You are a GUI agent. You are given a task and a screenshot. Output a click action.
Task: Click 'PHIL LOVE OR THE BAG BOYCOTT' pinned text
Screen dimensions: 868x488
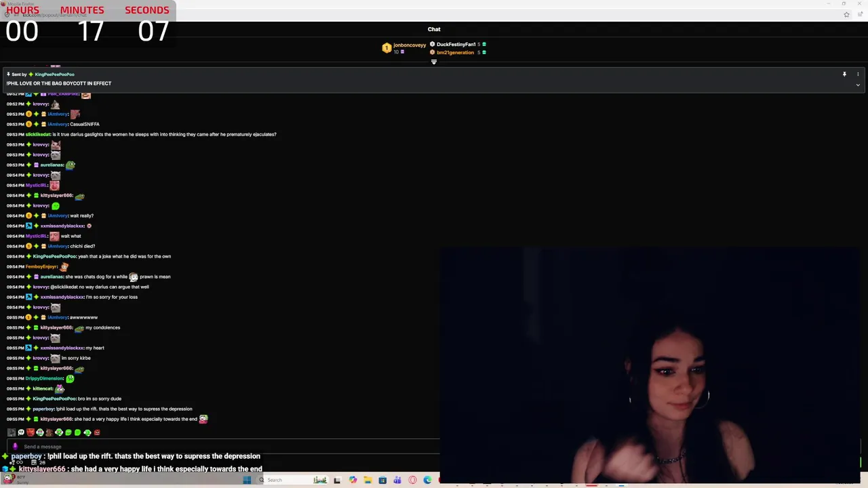(x=59, y=83)
